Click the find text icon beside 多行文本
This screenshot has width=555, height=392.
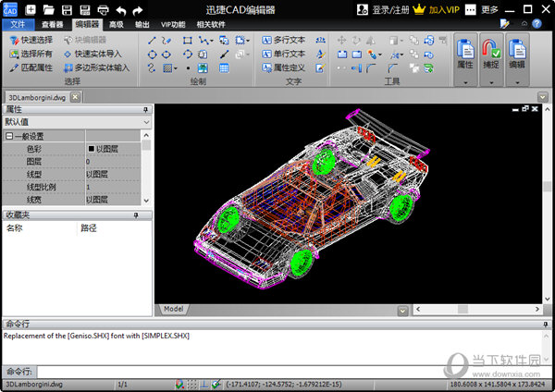tap(320, 41)
